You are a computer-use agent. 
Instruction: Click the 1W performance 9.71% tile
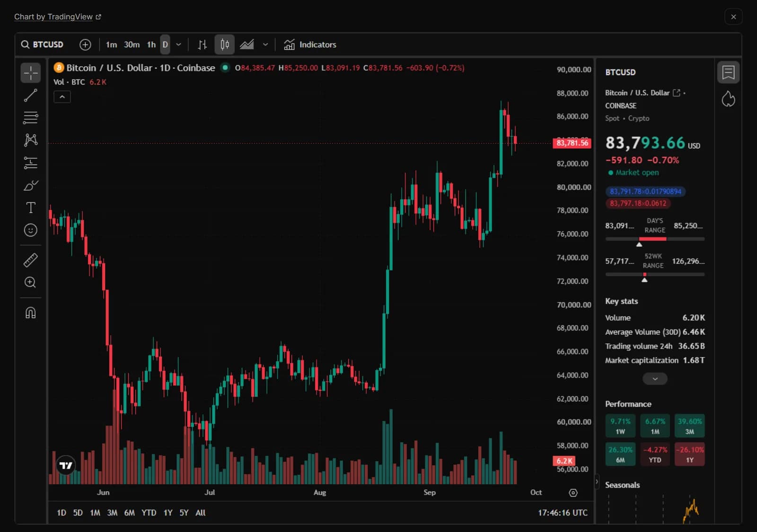[x=620, y=426]
